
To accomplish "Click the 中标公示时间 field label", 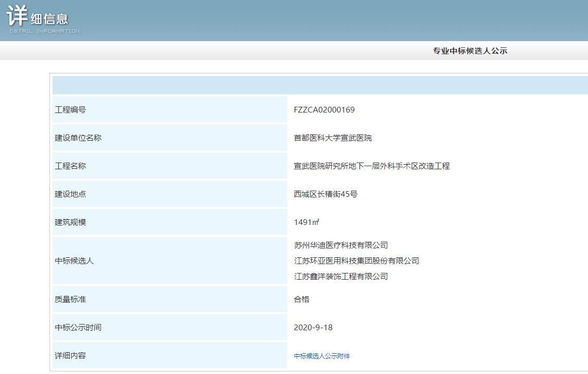I will click(78, 328).
